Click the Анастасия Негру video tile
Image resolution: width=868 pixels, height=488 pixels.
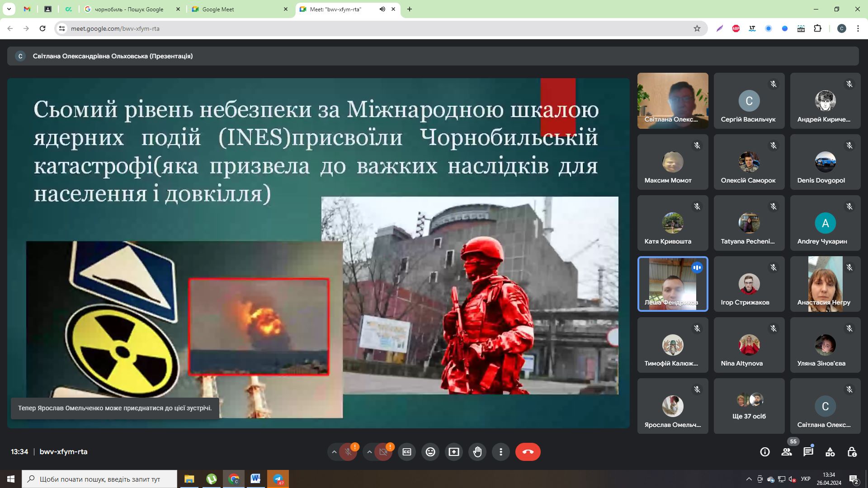[x=825, y=284]
